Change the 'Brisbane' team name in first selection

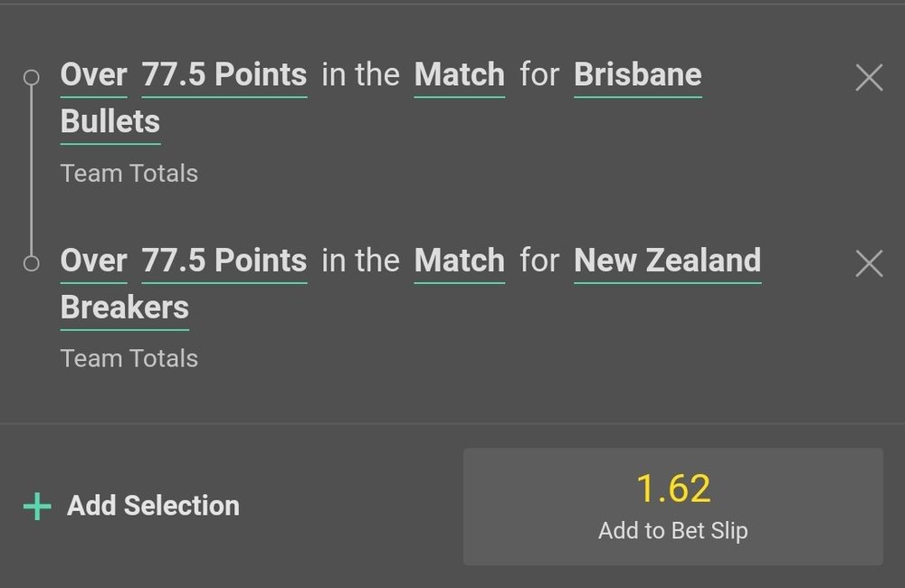(x=638, y=76)
